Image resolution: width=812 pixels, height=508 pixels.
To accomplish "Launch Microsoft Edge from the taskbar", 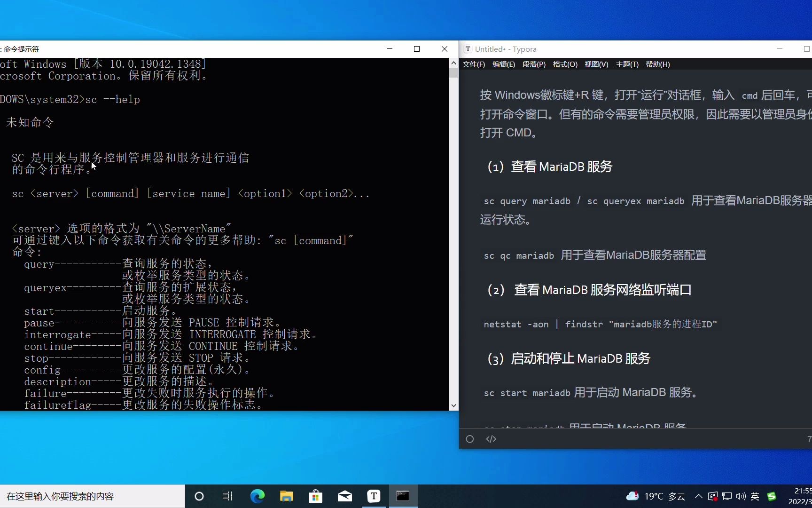I will pos(257,496).
